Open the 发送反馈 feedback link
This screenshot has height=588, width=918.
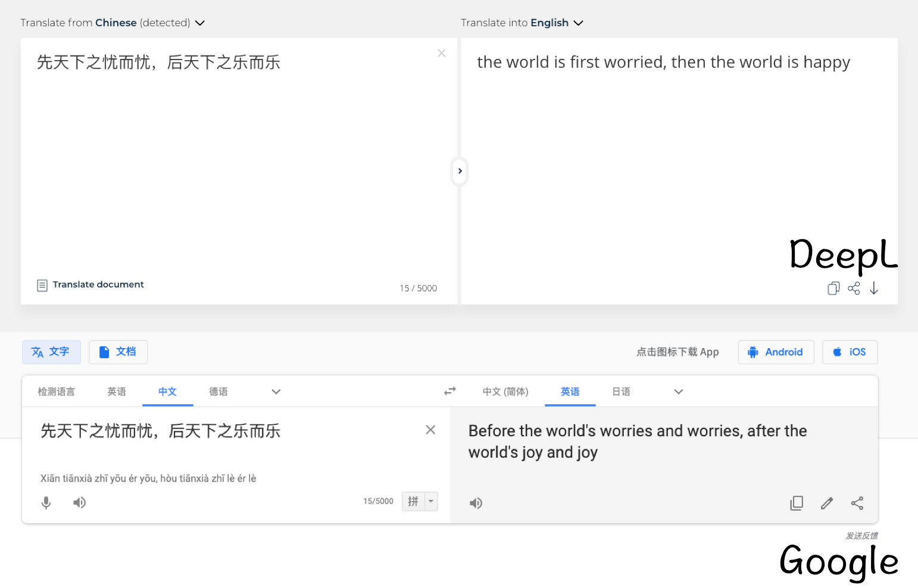(862, 536)
